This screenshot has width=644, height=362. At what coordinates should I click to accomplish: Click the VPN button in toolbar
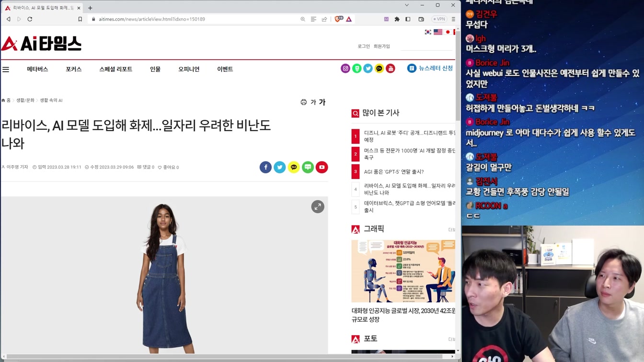pyautogui.click(x=439, y=19)
